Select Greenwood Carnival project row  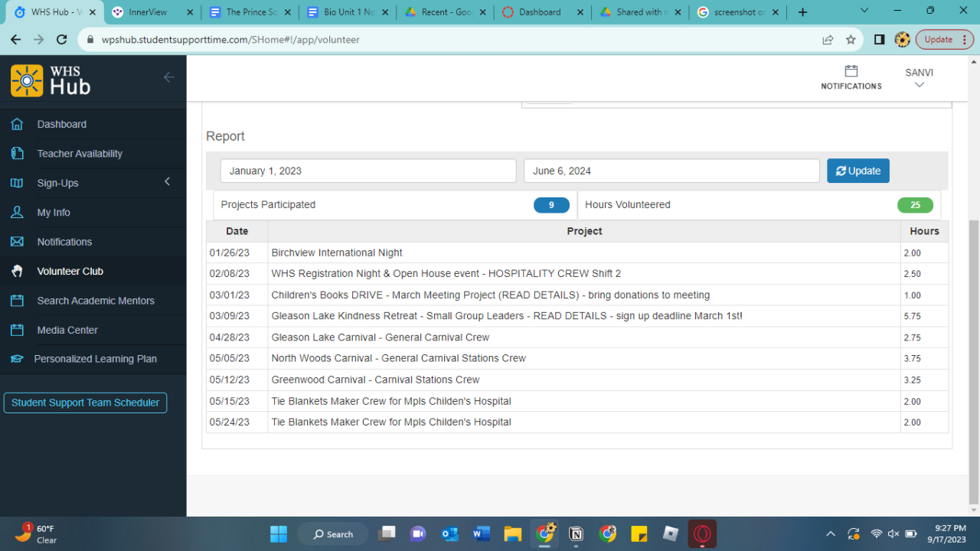point(577,380)
